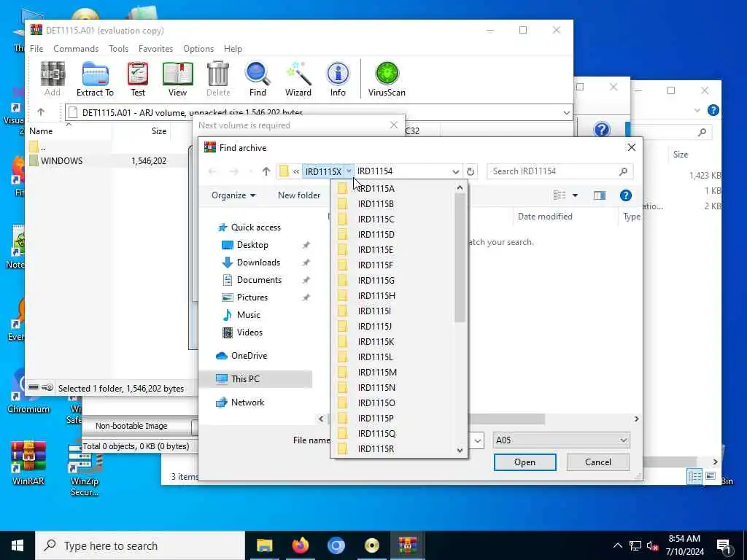Refresh the Find archive folder view
747x560 pixels.
click(x=471, y=171)
